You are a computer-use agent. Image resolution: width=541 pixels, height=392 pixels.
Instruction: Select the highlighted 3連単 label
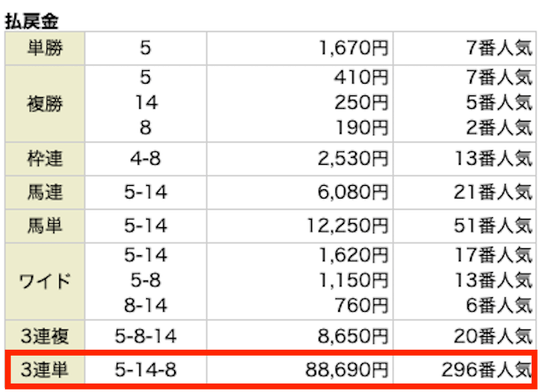[45, 370]
